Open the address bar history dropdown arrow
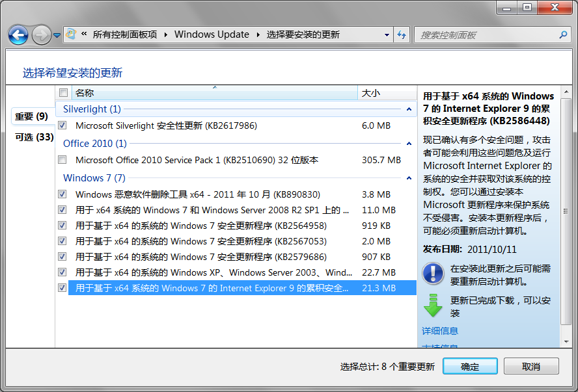This screenshot has height=392, width=578. point(387,35)
